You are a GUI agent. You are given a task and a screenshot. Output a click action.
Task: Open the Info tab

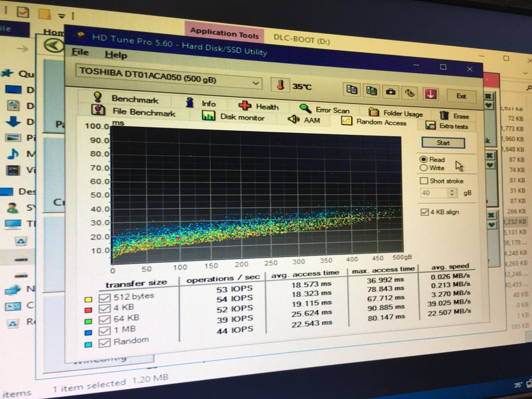point(201,102)
